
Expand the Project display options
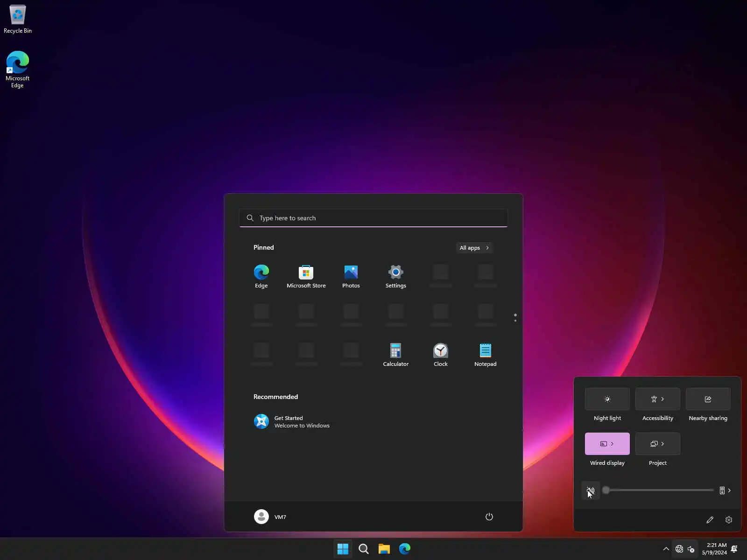[658, 444]
